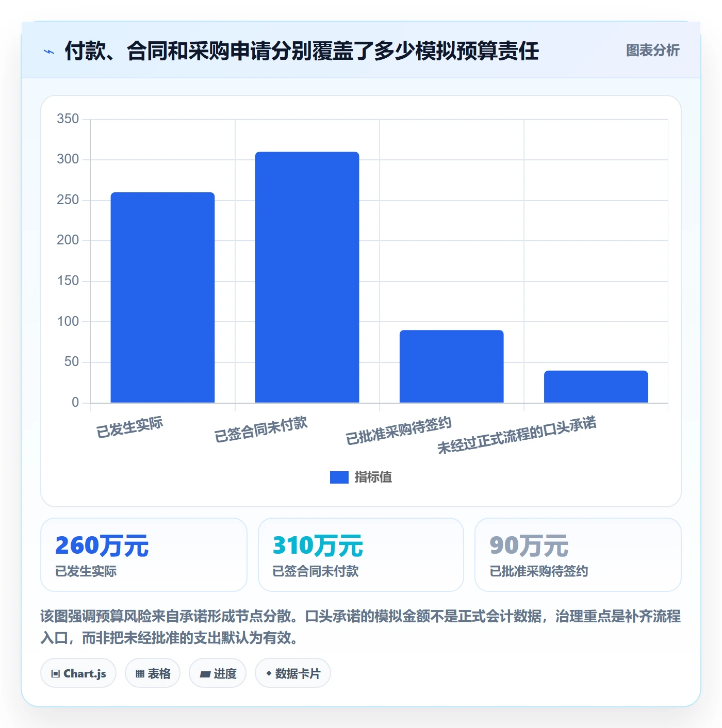Click the Chart.js tag chip
Screen dimensions: 722x728
pyautogui.click(x=78, y=673)
